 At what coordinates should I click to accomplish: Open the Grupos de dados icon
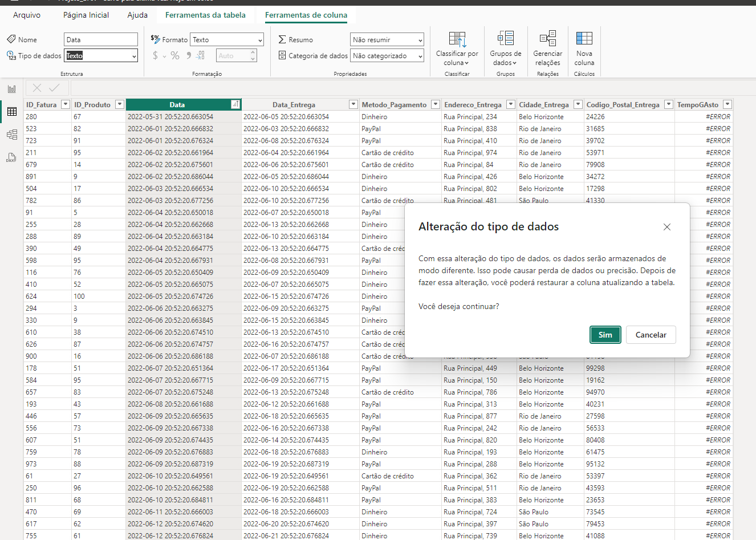coord(505,38)
